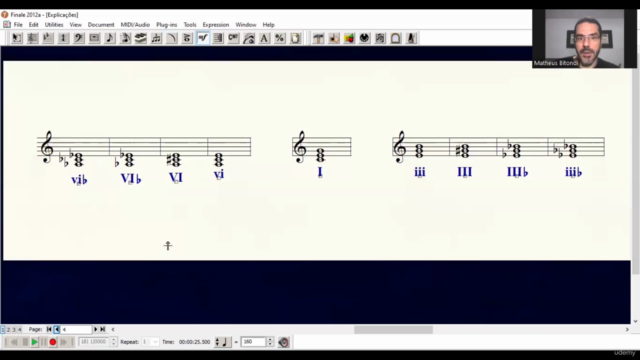The width and height of the screenshot is (640, 360).
Task: Go to first page
Action: (x=49, y=329)
